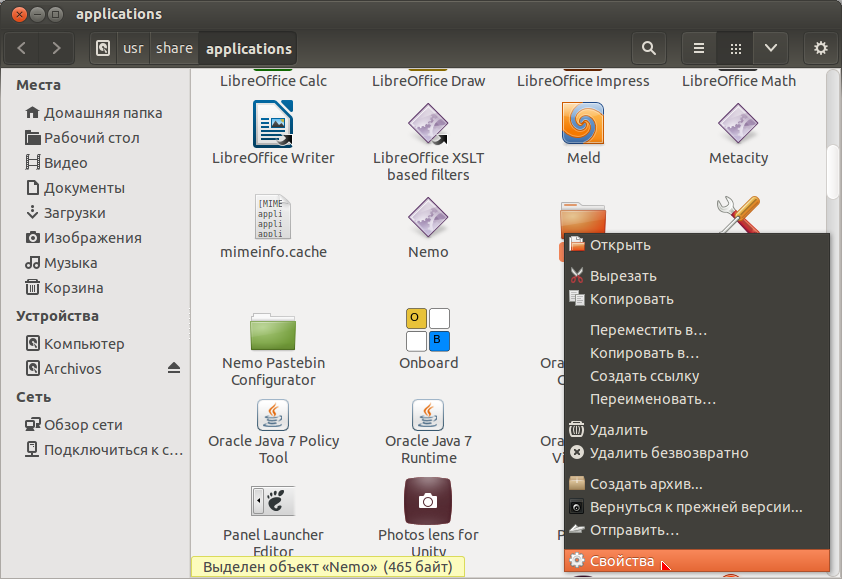This screenshot has width=842, height=579.
Task: Select the Oracle Java 7 Runtime icon
Action: pyautogui.click(x=428, y=415)
